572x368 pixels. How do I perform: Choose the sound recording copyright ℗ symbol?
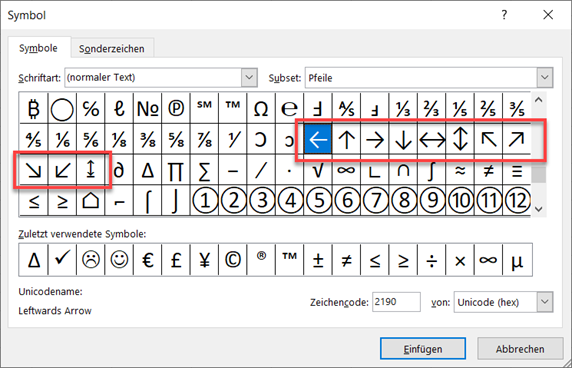pos(176,108)
